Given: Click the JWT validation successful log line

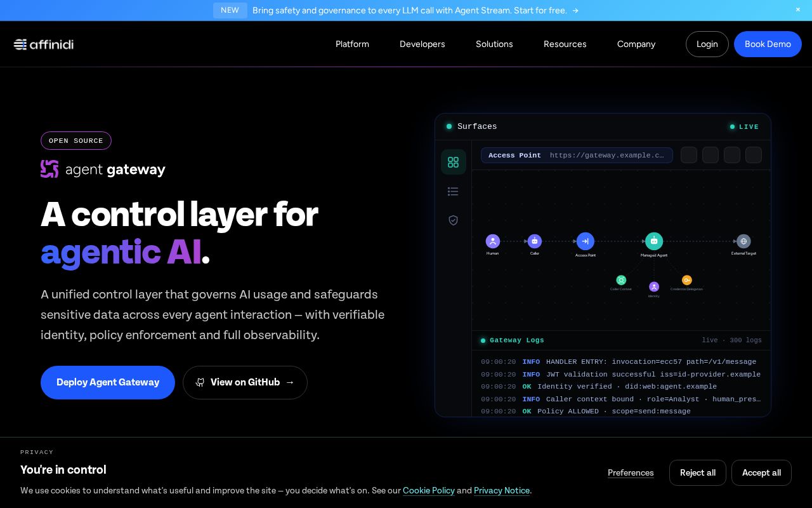Looking at the screenshot, I should pyautogui.click(x=620, y=375).
